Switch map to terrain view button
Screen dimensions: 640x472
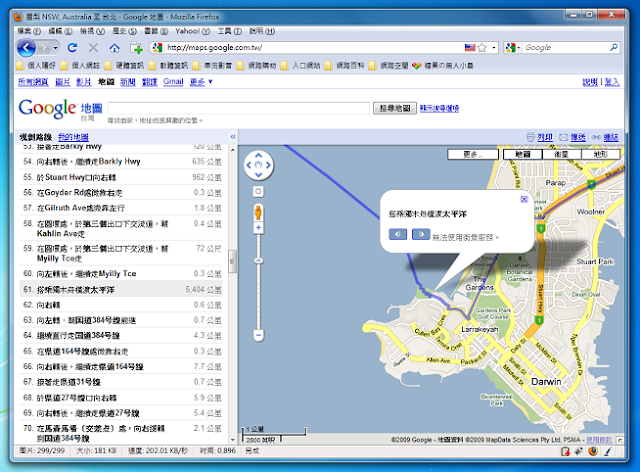point(600,154)
